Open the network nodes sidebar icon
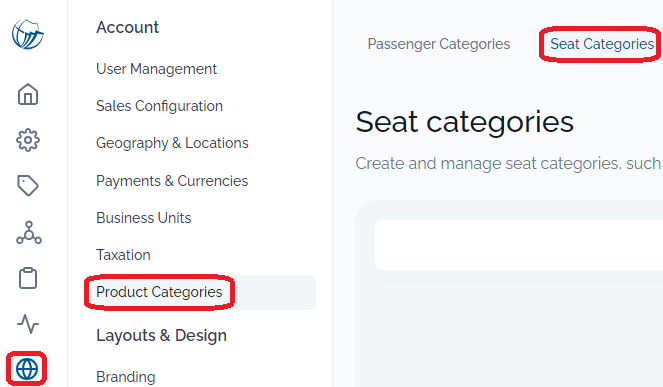Screen dimensions: 663x387 29,232
